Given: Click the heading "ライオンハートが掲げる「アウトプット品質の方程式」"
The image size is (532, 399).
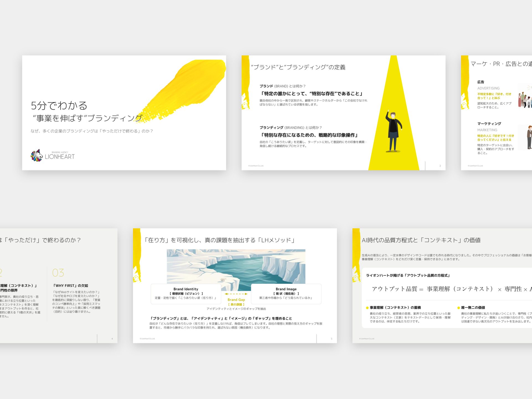Looking at the screenshot, I should click(408, 275).
